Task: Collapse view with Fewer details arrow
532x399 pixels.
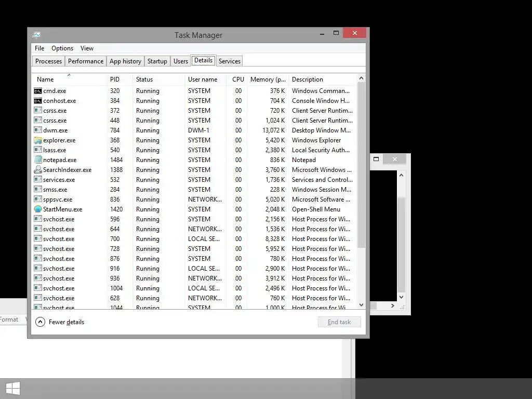Action: coord(40,322)
